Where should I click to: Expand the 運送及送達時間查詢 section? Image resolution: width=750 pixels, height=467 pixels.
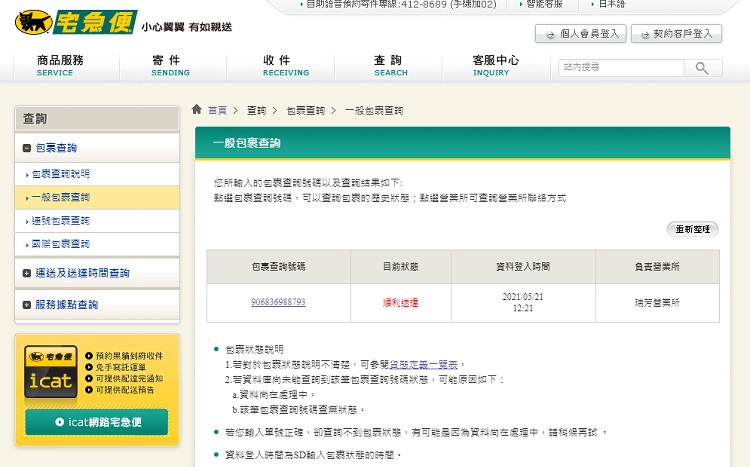click(27, 273)
